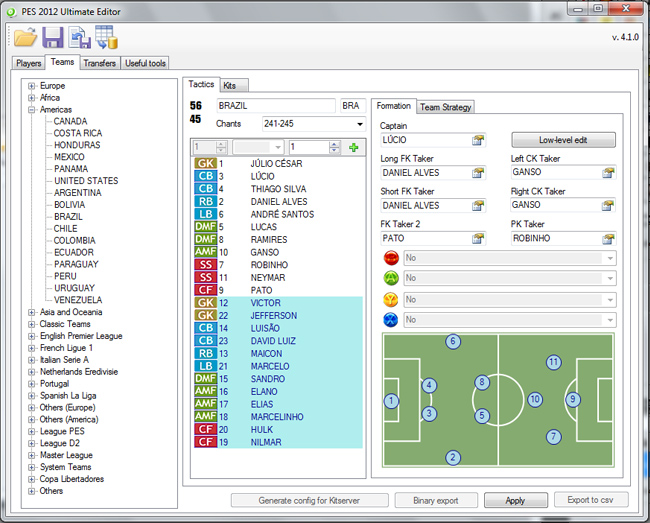Select player marker 7 on the pitch
650x523 pixels.
pos(553,436)
